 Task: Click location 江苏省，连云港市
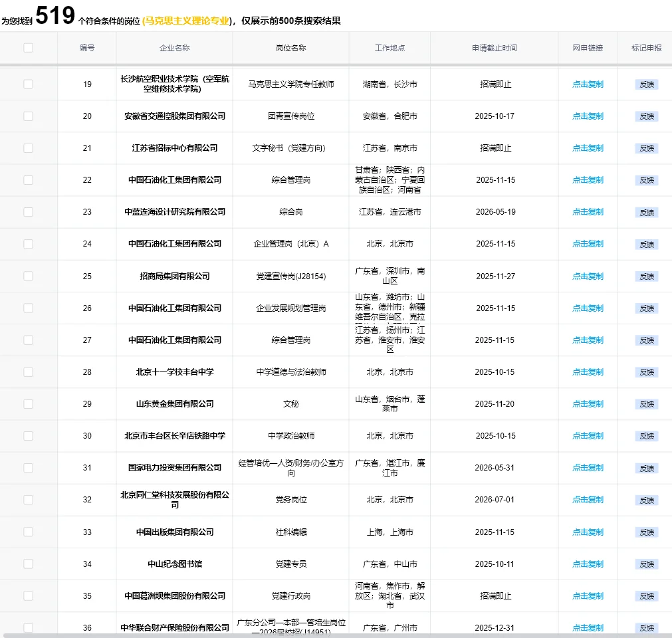(390, 211)
